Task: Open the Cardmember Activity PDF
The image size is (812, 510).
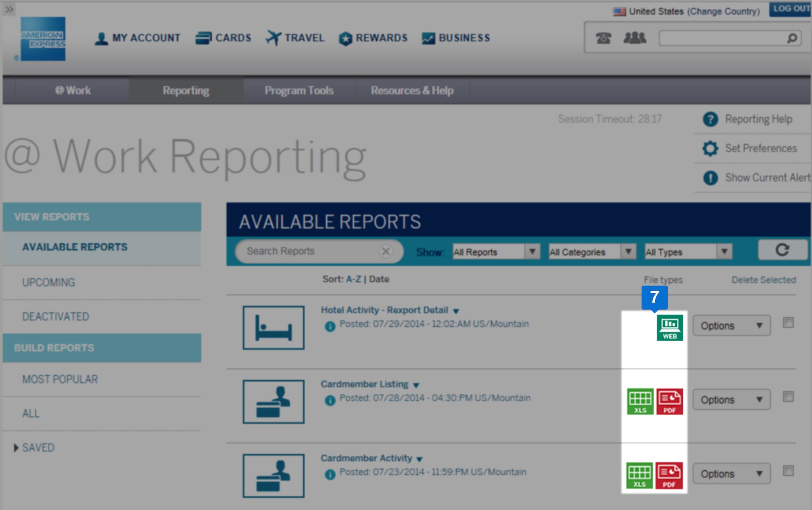Action: (670, 475)
